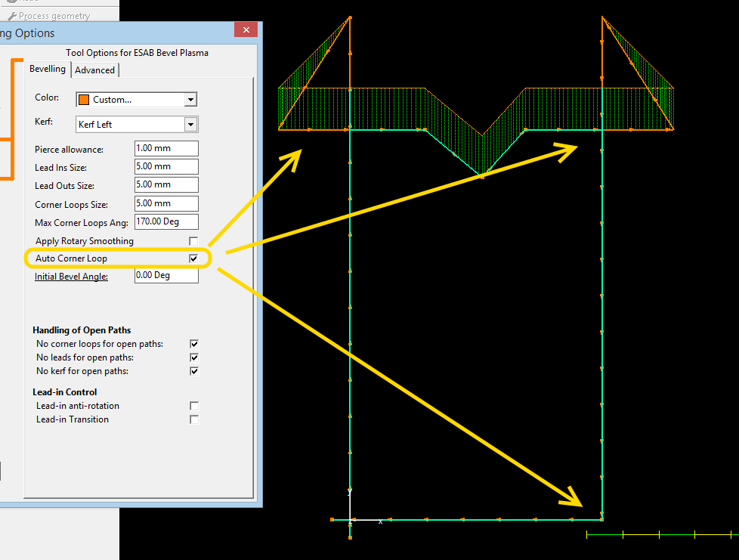The image size is (739, 560).
Task: Toggle No corner loops for open paths
Action: pyautogui.click(x=193, y=344)
